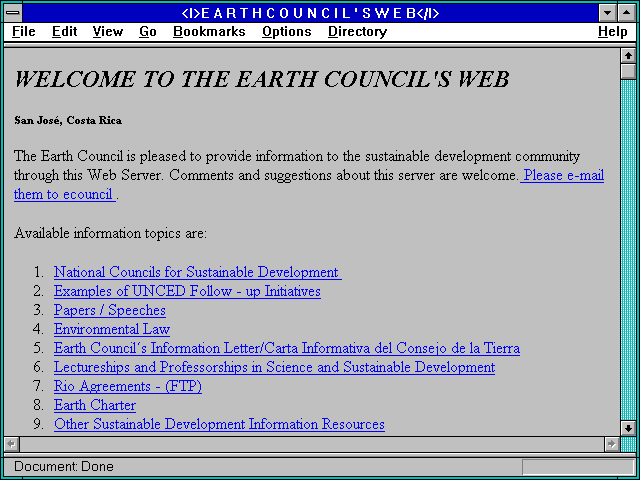Open the Rio Agreements - (FTP) link
Viewport: 640px width, 480px height.
[x=128, y=386]
